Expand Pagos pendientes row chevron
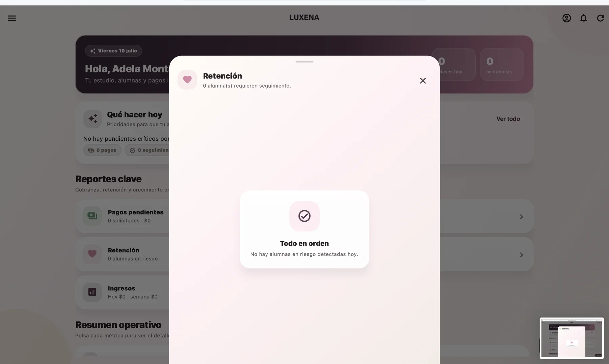This screenshot has width=609, height=364. point(521,217)
